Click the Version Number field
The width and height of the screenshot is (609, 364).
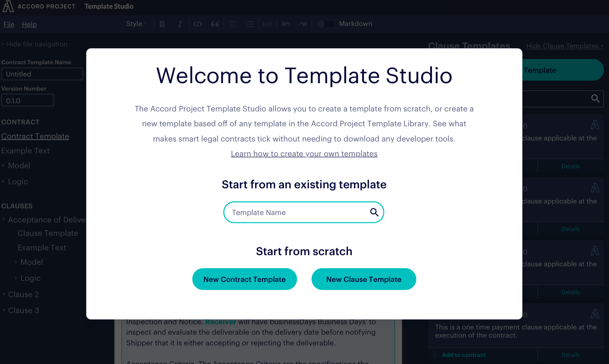pos(28,100)
